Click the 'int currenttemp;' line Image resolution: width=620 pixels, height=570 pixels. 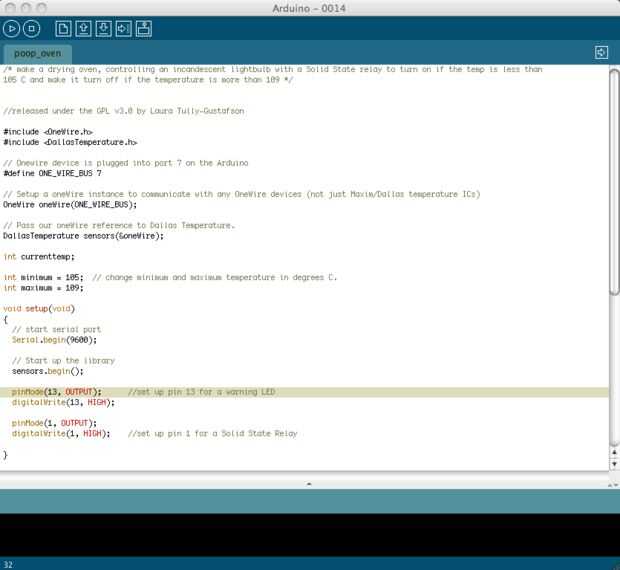tap(39, 257)
